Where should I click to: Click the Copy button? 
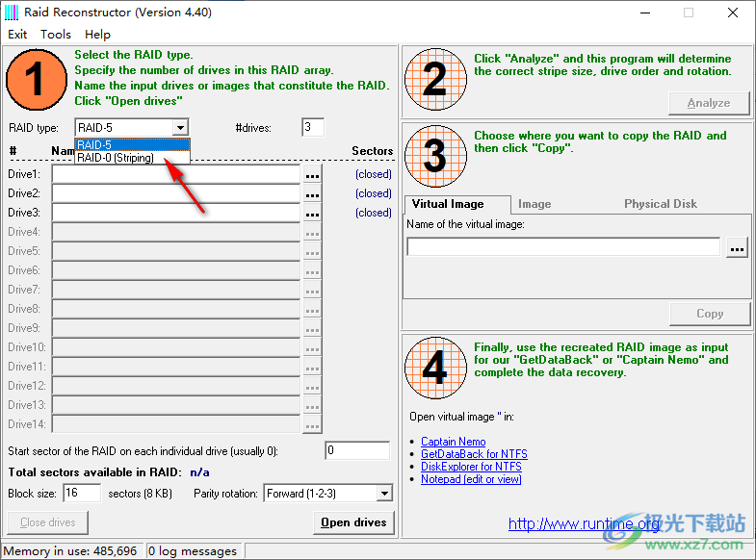click(710, 314)
